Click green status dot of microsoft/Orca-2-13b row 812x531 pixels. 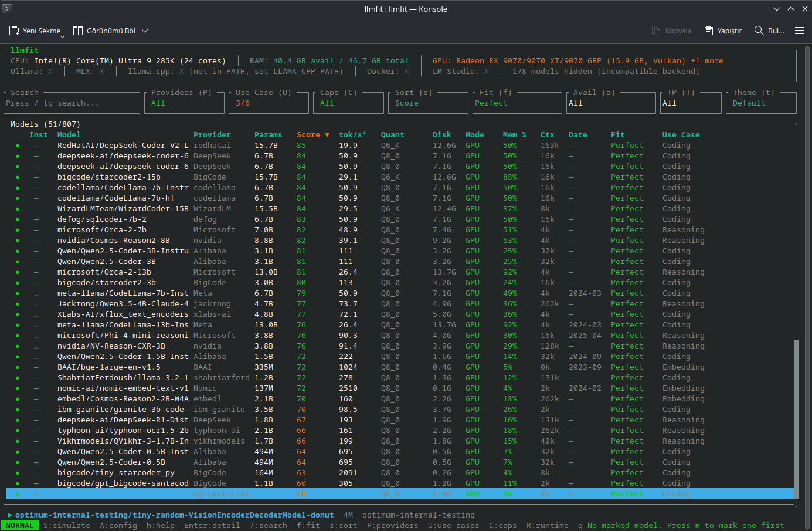(x=18, y=272)
